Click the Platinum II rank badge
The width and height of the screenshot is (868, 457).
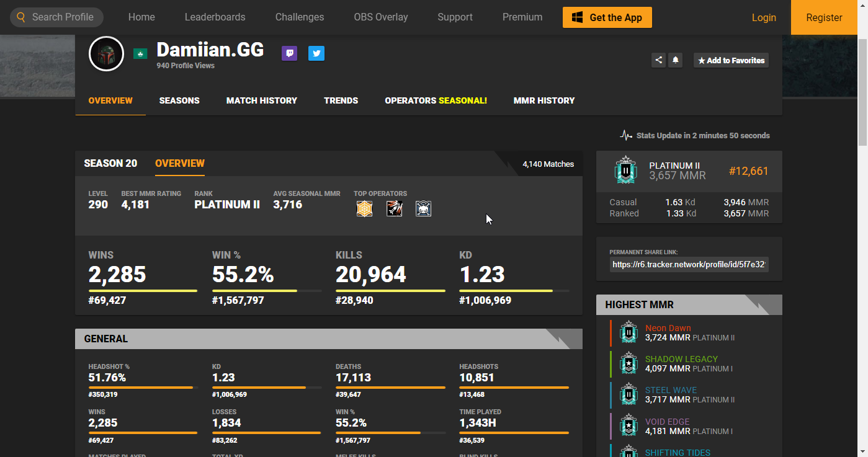coord(626,171)
